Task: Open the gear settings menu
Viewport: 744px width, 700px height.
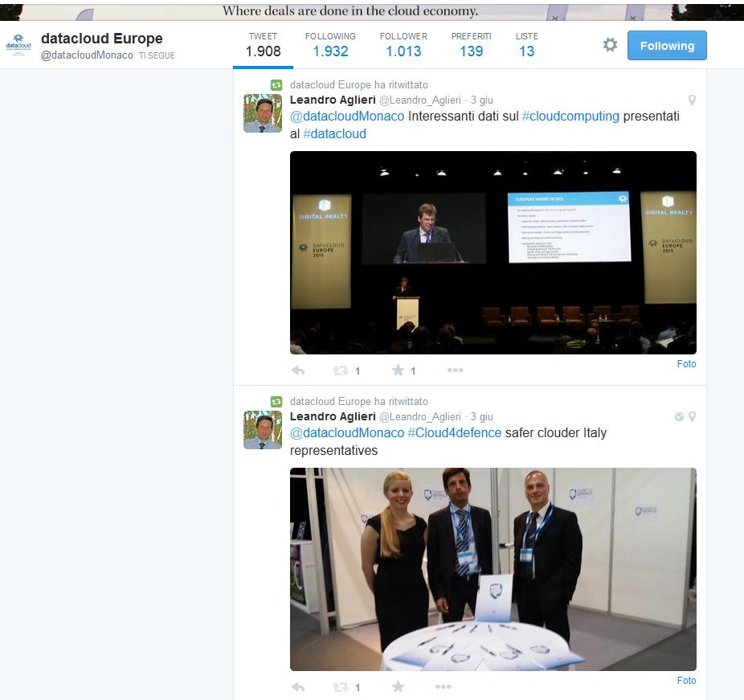Action: pyautogui.click(x=610, y=45)
